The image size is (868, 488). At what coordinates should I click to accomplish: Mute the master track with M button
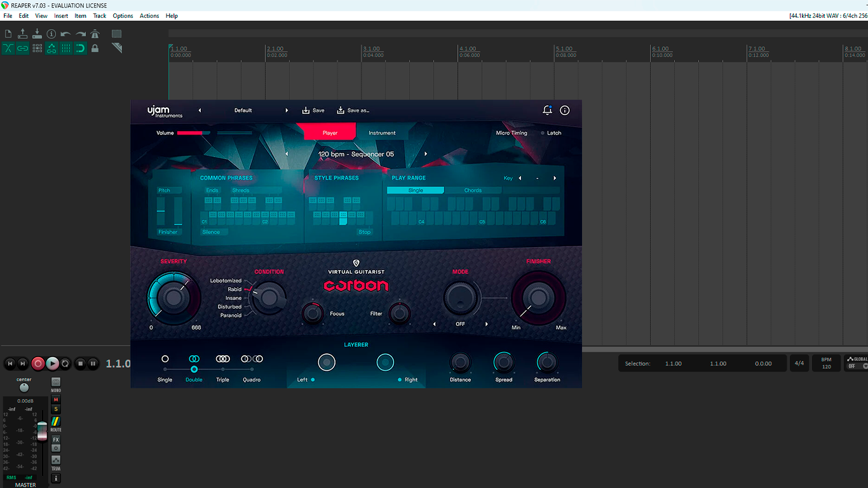[x=56, y=400]
